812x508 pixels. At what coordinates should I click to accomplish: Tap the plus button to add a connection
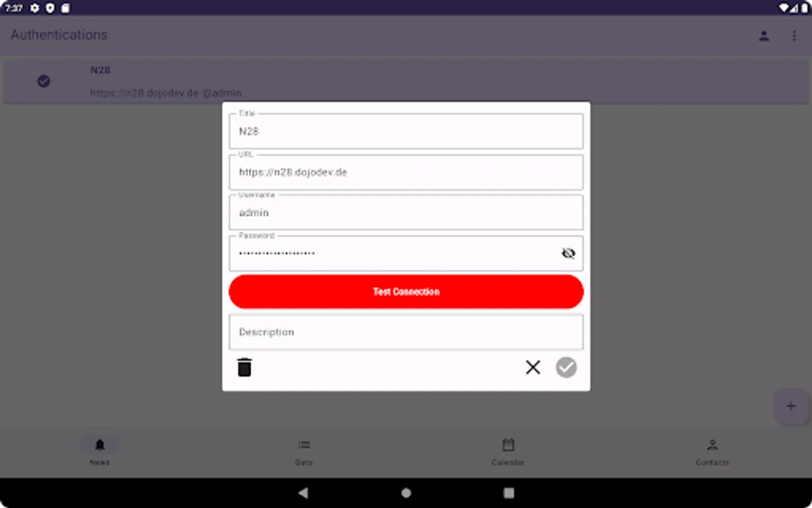791,406
